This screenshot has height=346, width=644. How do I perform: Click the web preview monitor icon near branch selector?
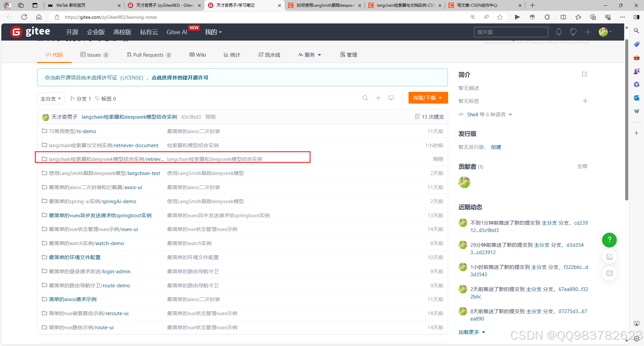391,98
